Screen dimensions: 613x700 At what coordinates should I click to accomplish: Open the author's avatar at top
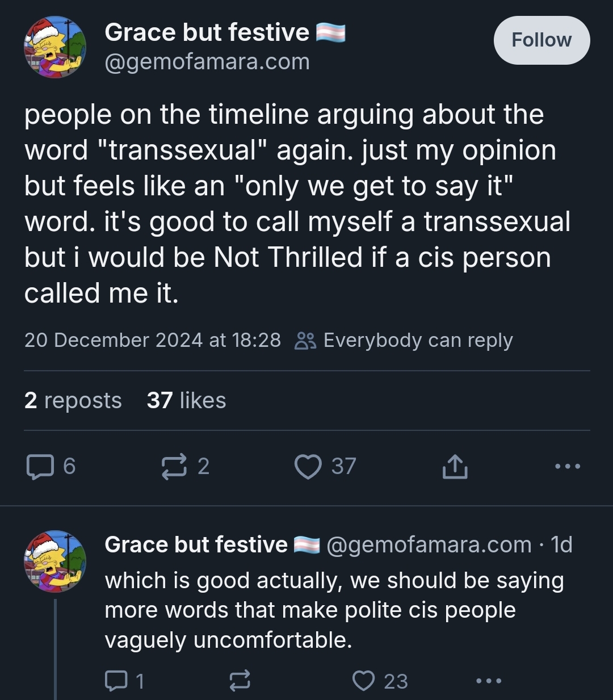pos(54,47)
